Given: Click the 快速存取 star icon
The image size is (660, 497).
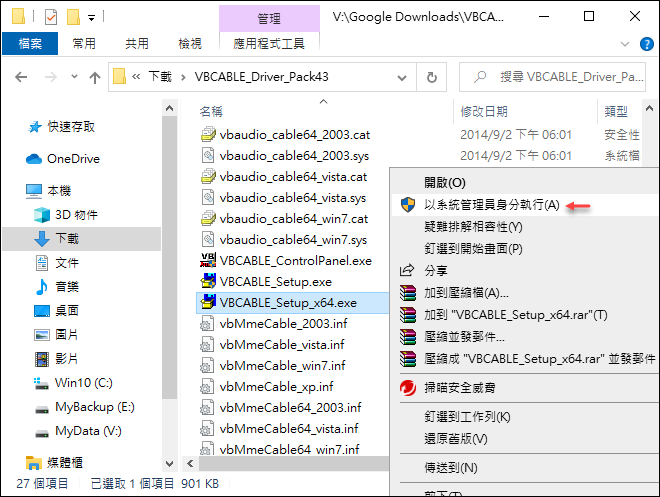Looking at the screenshot, I should [35, 127].
